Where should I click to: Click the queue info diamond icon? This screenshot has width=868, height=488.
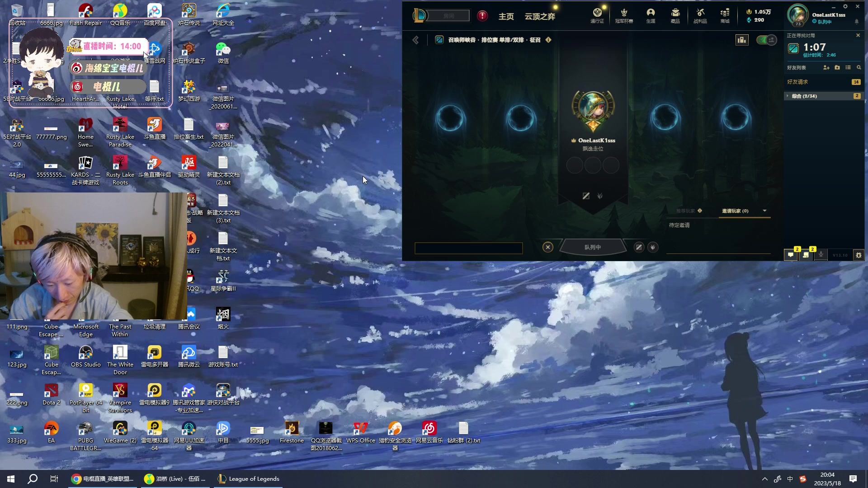click(548, 40)
